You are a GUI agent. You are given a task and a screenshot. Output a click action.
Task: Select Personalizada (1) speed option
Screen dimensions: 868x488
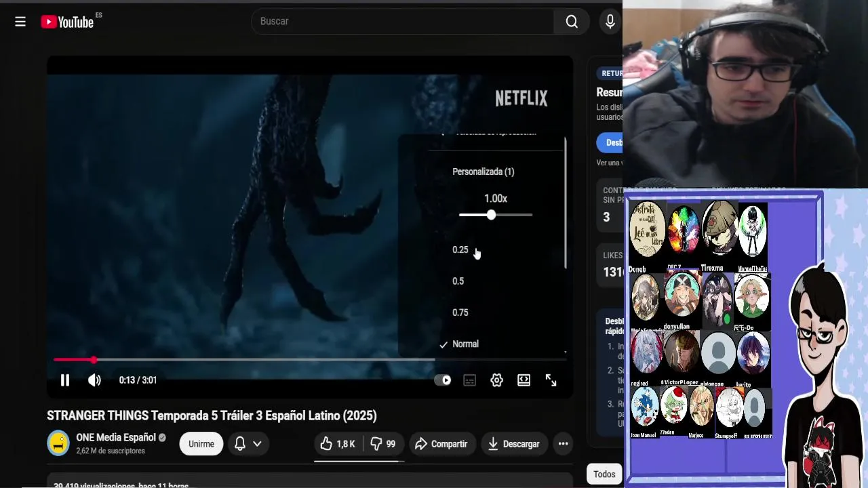(484, 172)
